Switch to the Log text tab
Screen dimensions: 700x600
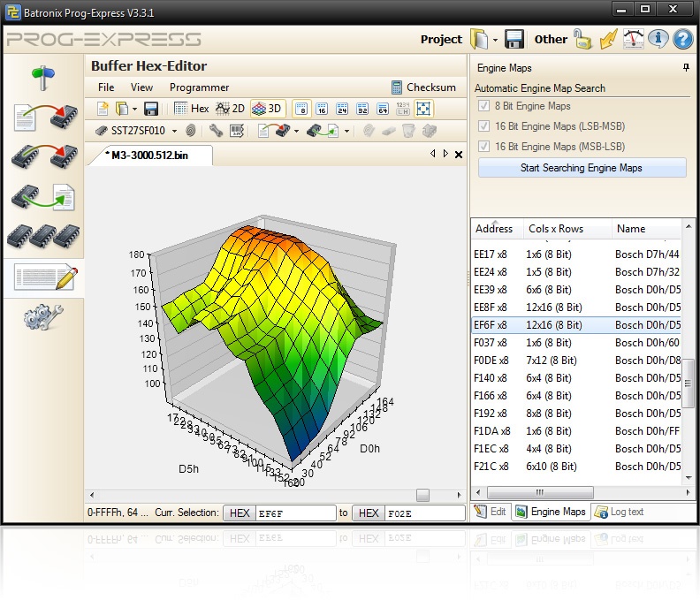click(620, 512)
